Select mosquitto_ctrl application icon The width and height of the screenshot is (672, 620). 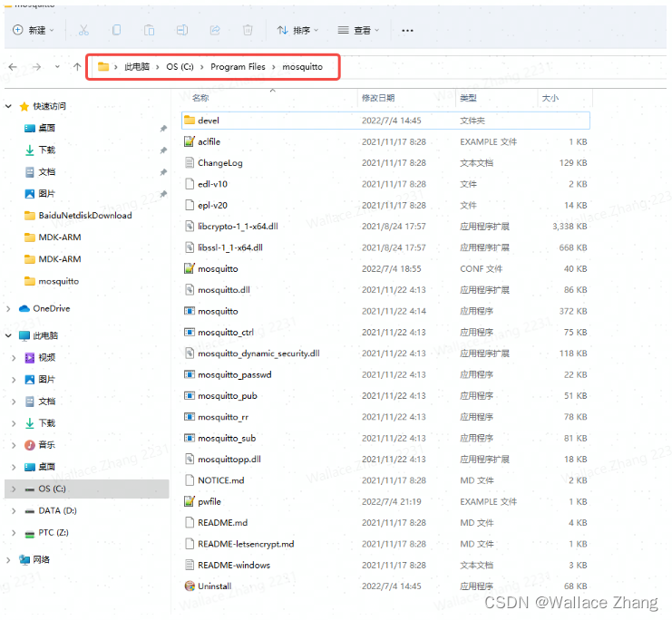click(190, 333)
